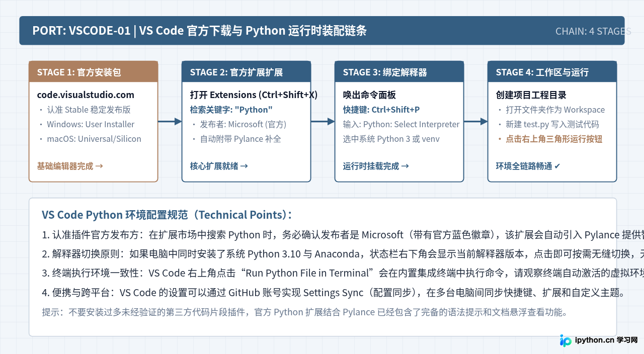Click point 4 about 便携与跨平台

click(333, 292)
